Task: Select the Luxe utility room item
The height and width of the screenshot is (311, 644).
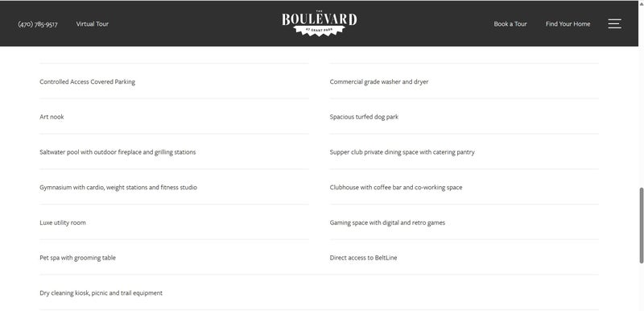Action: [x=63, y=222]
